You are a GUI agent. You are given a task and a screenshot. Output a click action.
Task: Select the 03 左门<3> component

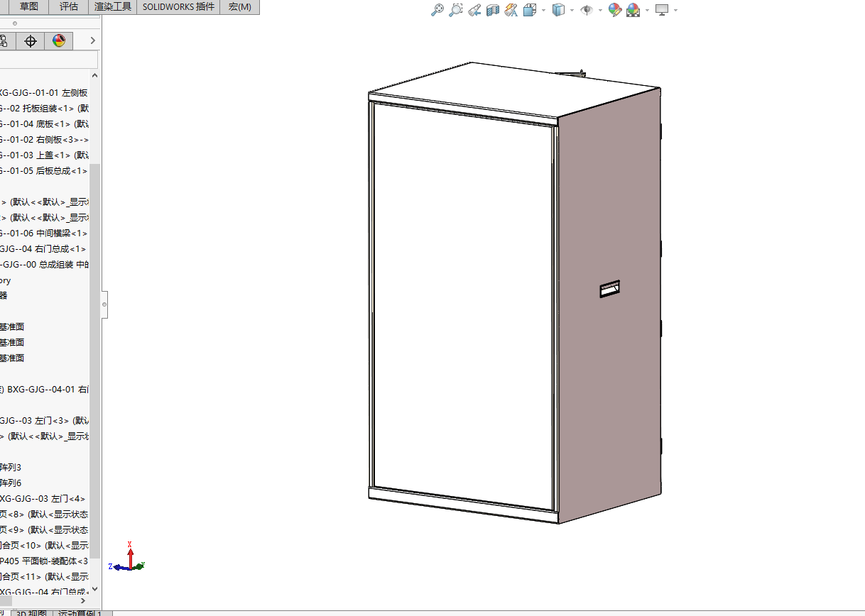(45, 421)
